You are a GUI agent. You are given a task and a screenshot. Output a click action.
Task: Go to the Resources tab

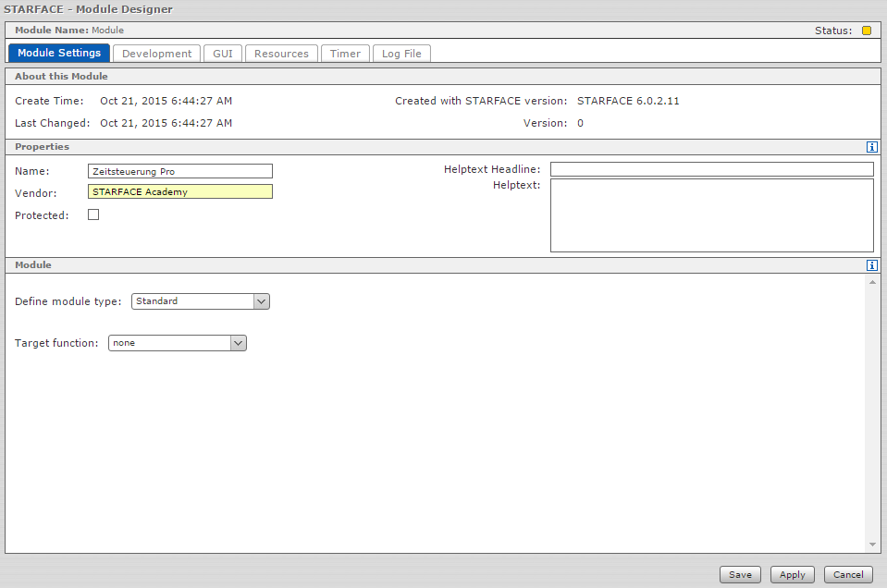coord(281,54)
